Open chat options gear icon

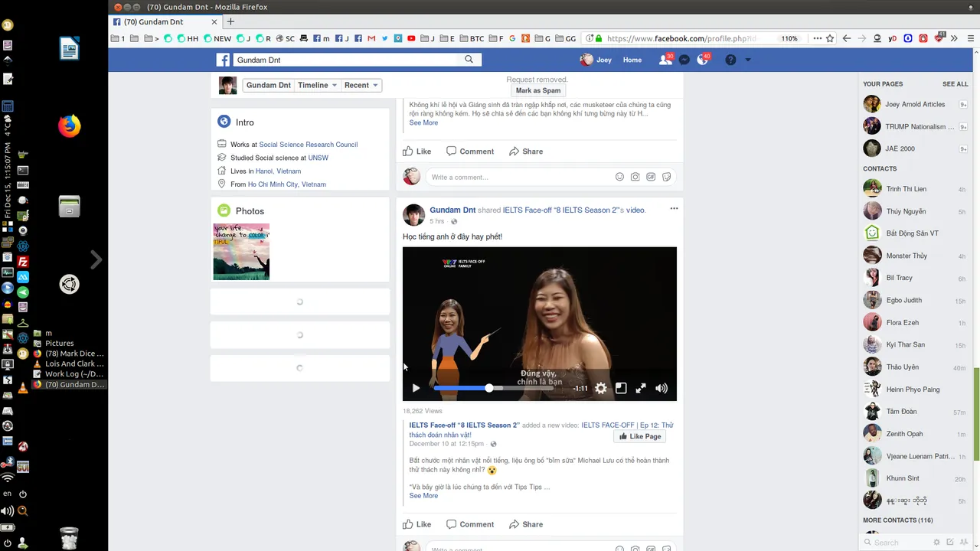(x=936, y=543)
